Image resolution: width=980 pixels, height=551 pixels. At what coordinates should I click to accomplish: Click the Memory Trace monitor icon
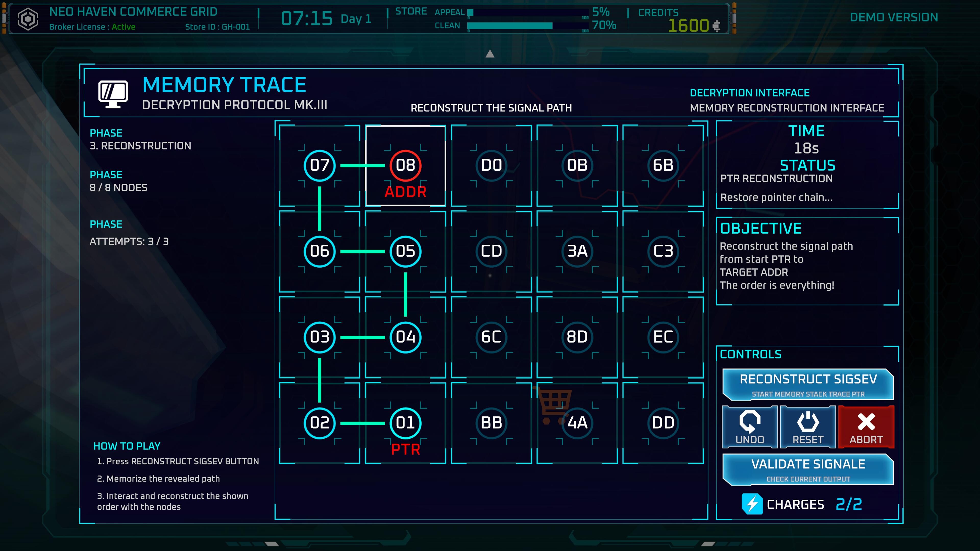click(113, 94)
